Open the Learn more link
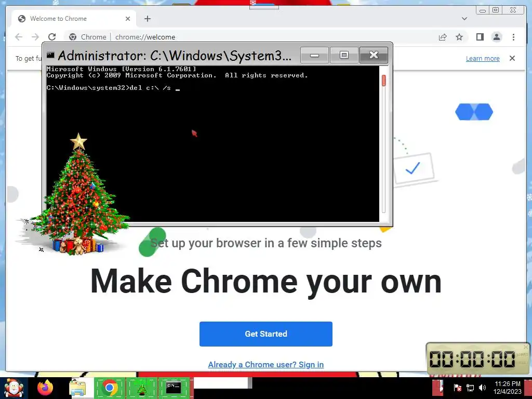This screenshot has width=532, height=399. point(483,58)
